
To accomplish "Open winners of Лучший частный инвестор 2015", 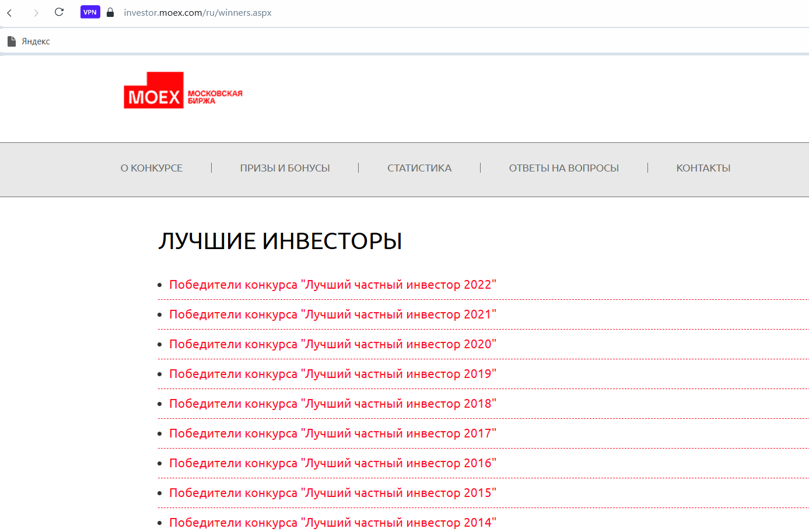I will [x=332, y=493].
